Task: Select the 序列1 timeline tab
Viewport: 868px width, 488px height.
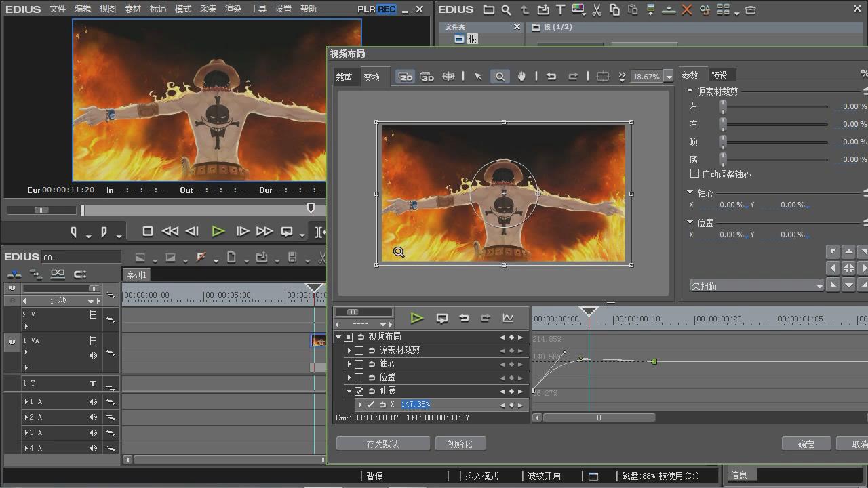Action: click(x=136, y=274)
